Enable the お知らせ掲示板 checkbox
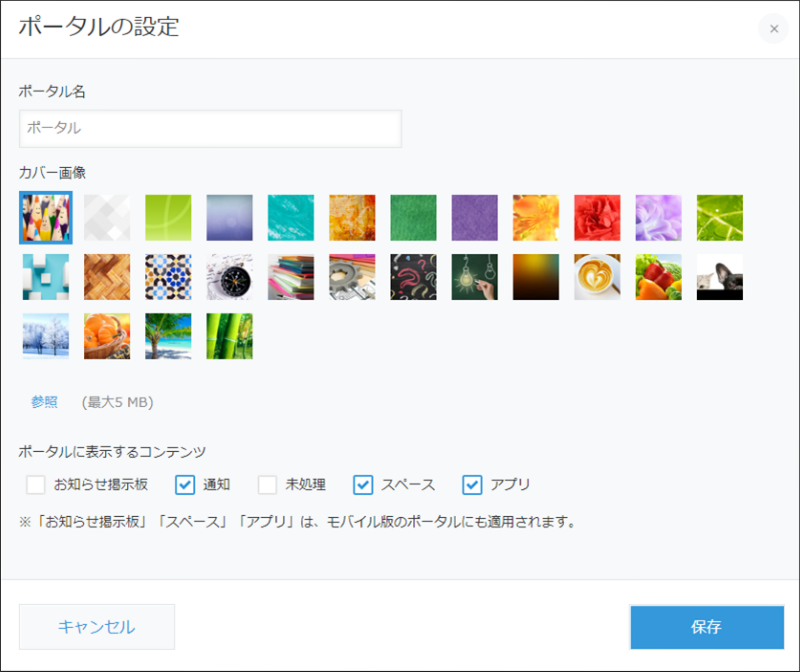This screenshot has width=800, height=672. tap(36, 485)
